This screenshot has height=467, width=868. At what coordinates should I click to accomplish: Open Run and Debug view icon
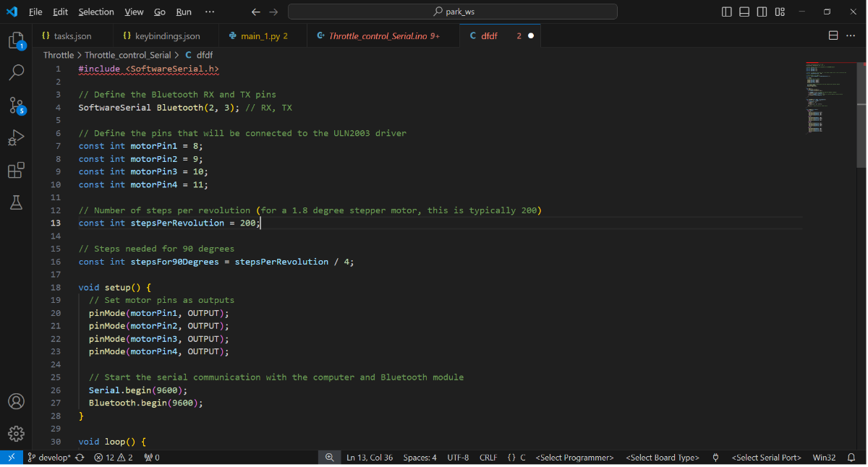pyautogui.click(x=16, y=138)
